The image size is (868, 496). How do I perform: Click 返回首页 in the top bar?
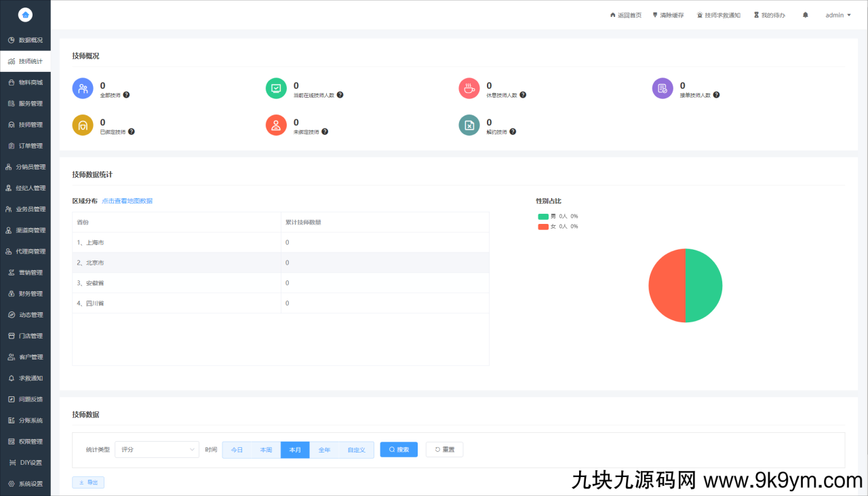[626, 15]
